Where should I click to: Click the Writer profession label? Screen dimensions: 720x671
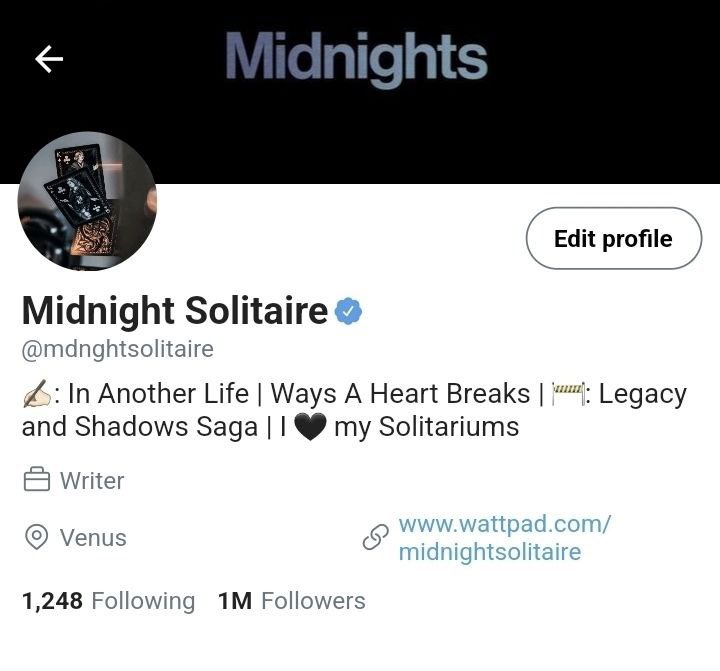click(x=92, y=480)
